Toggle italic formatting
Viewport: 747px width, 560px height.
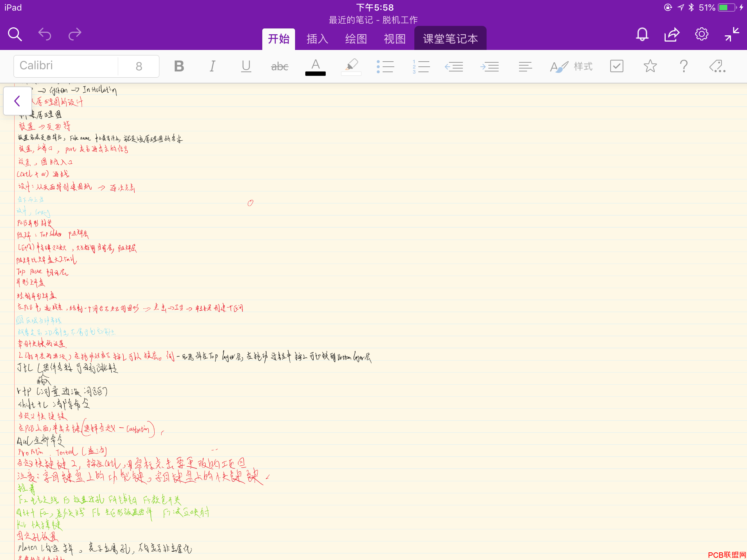213,66
